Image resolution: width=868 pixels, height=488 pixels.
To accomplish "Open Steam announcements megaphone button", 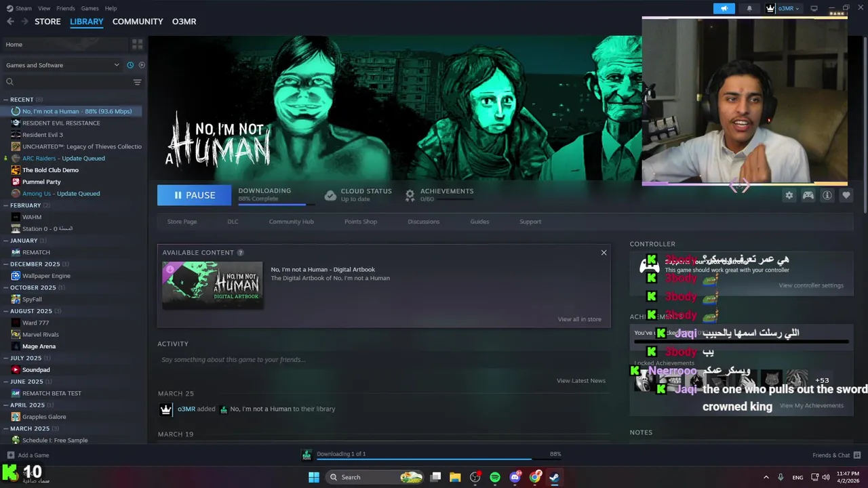I will click(724, 8).
